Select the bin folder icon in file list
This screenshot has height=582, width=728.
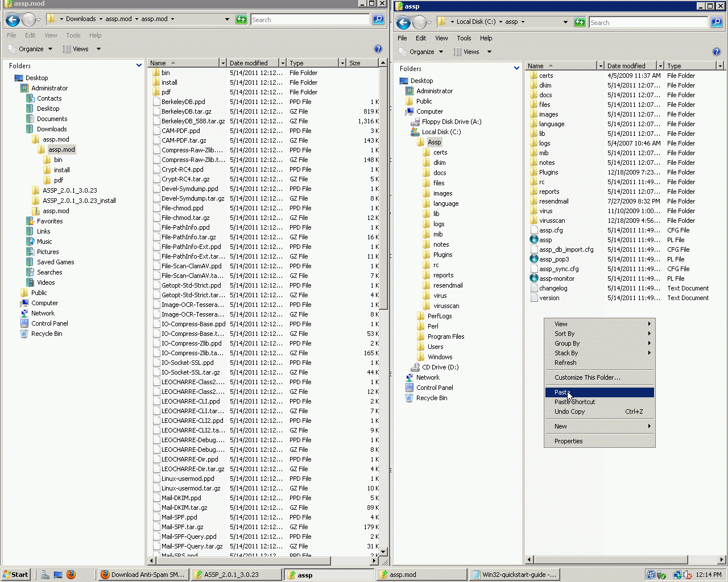(x=156, y=73)
